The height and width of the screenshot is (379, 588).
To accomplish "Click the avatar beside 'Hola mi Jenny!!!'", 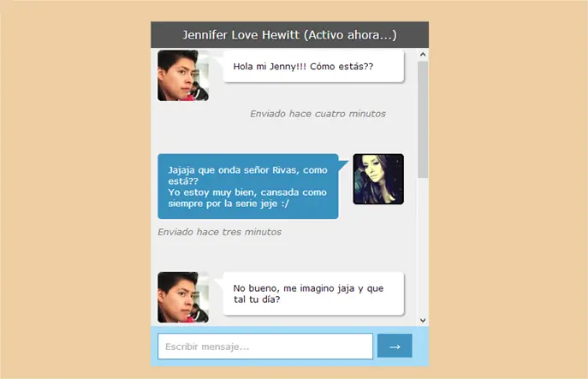I will click(183, 75).
